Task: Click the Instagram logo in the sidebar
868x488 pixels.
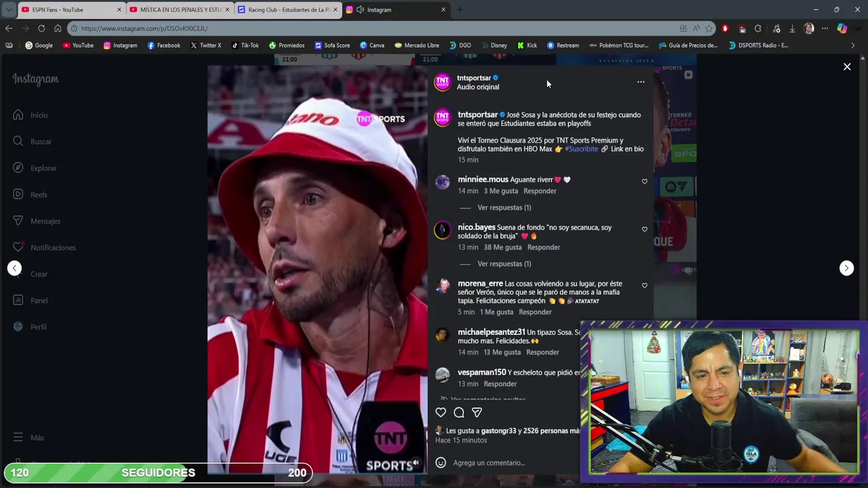Action: 35,79
